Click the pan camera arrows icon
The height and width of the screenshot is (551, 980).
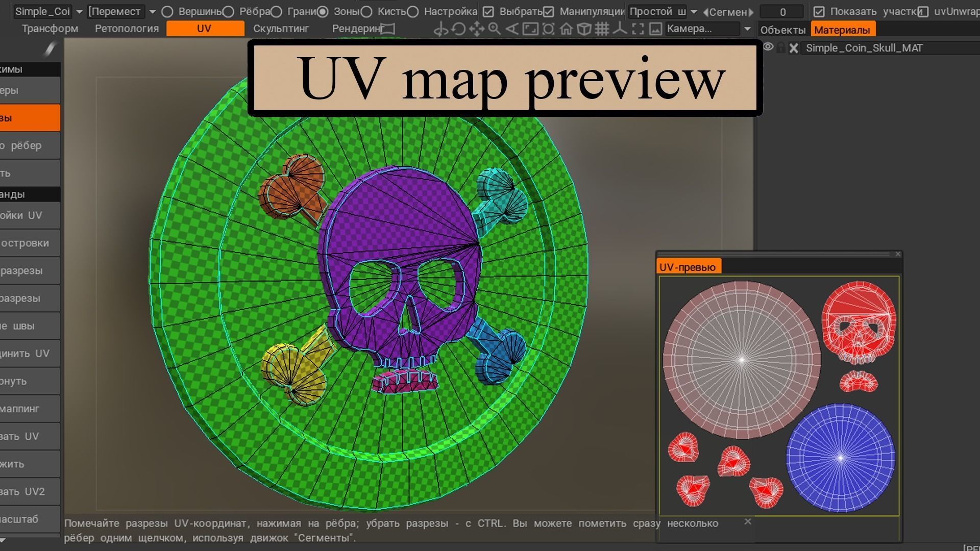click(476, 29)
